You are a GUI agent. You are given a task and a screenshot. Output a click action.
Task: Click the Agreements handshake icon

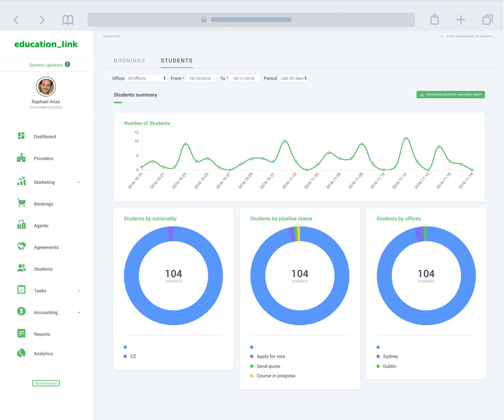[x=21, y=247]
